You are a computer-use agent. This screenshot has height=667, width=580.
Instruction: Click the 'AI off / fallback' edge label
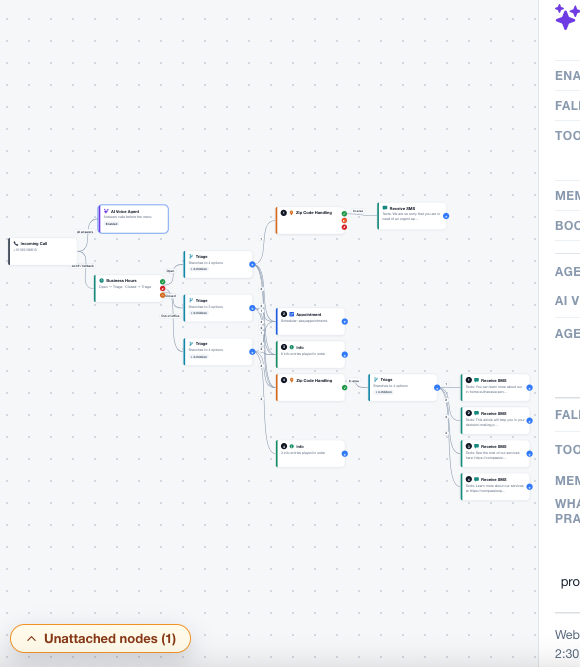click(83, 266)
